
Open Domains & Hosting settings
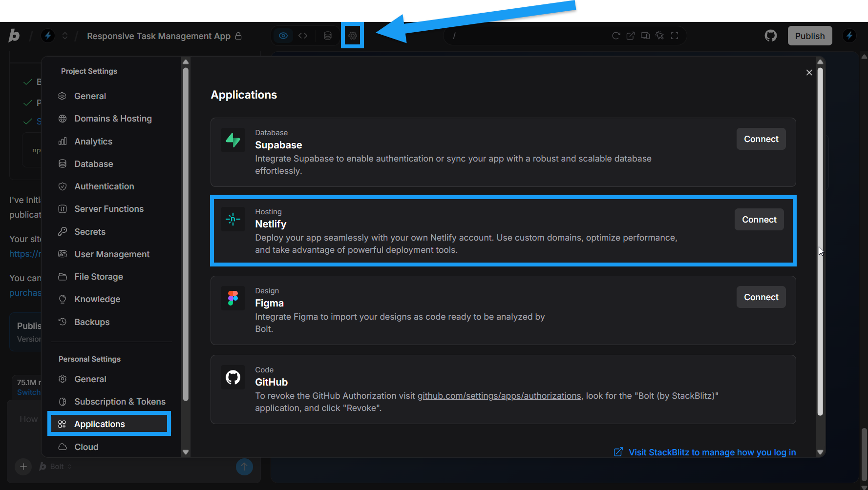[112, 119]
